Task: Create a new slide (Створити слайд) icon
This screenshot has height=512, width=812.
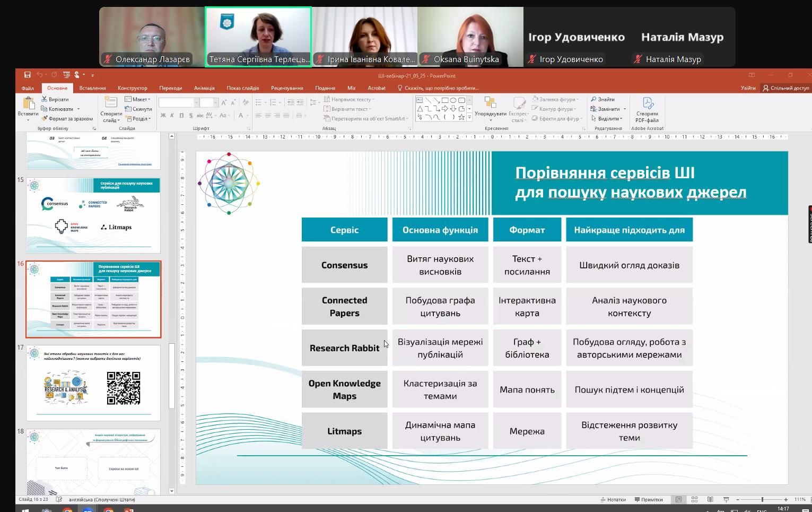Action: (x=111, y=102)
